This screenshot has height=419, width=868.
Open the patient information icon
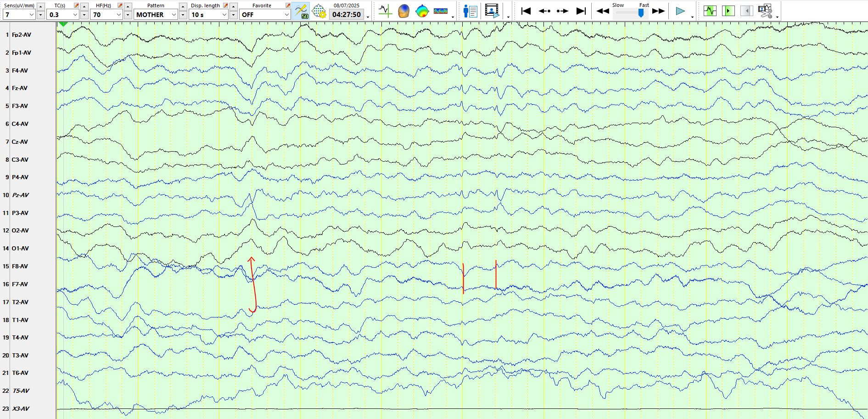pos(470,11)
